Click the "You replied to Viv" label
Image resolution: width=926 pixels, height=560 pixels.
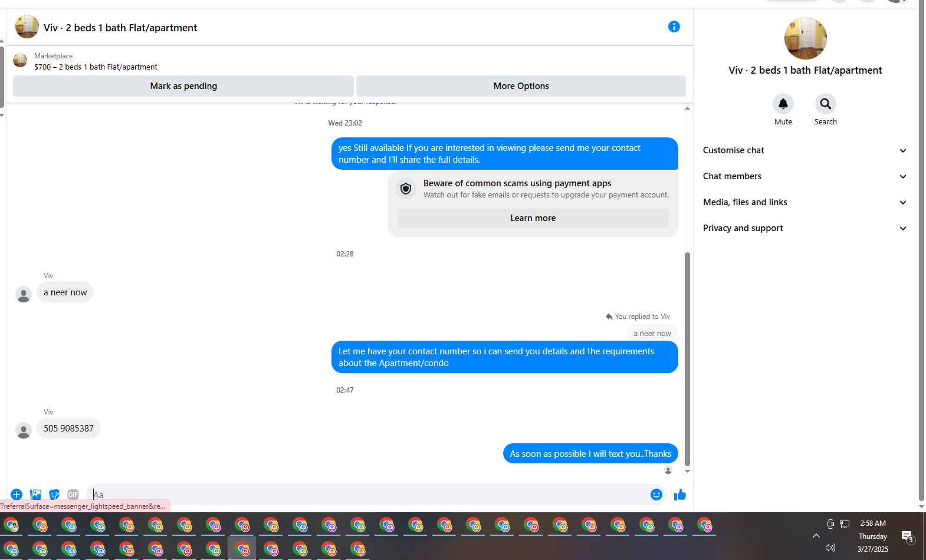tap(642, 317)
